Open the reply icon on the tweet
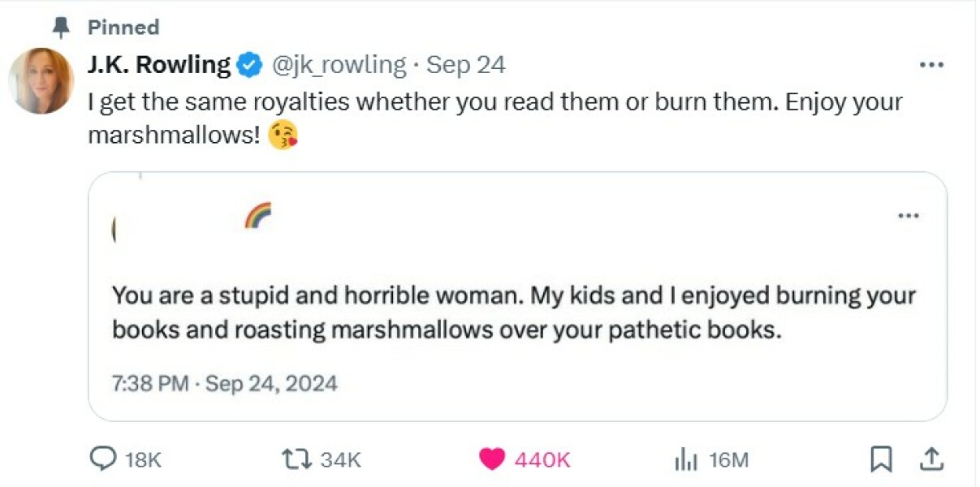980x487 pixels. (103, 459)
